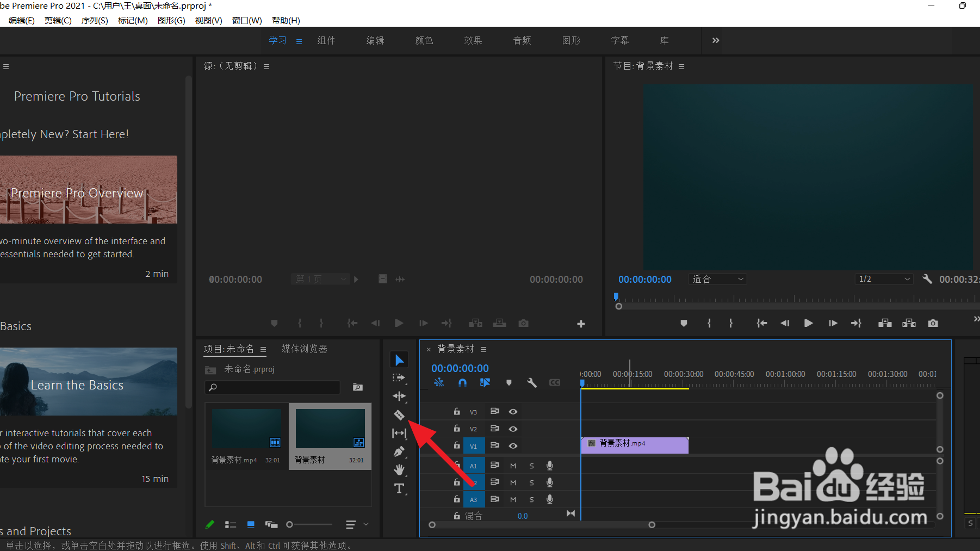Enable voice-over record on A1
The image size is (980, 551).
[x=550, y=466]
